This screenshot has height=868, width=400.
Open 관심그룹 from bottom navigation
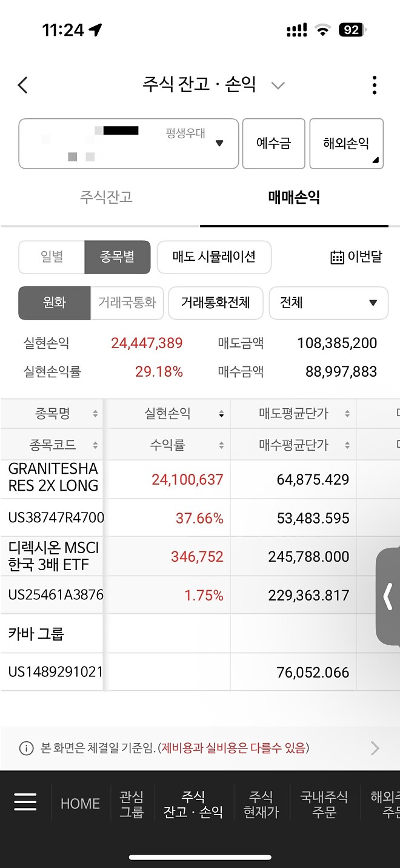click(132, 802)
